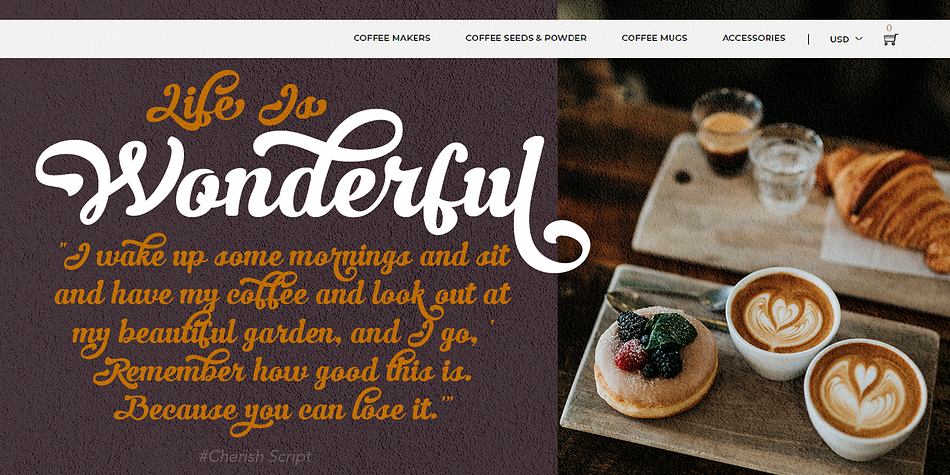
Task: Click the green leaf on the donut
Action: (x=670, y=331)
